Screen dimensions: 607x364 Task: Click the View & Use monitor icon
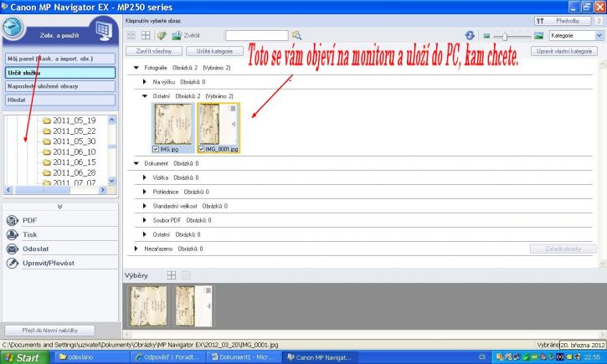[x=104, y=31]
